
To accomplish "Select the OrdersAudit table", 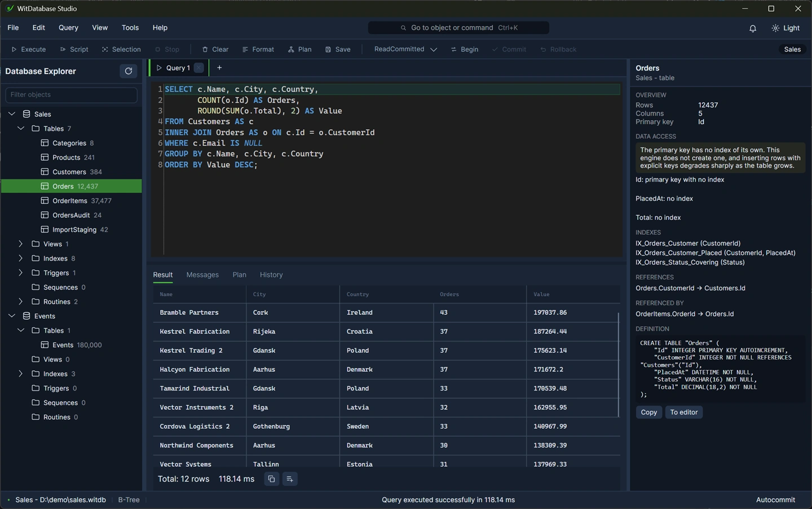I will tap(71, 216).
